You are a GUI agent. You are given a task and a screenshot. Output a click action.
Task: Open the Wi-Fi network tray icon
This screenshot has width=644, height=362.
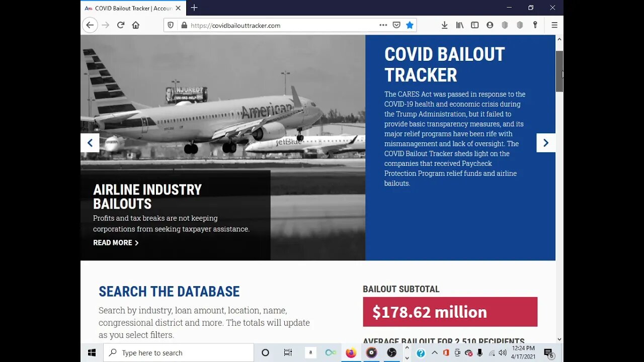click(492, 353)
